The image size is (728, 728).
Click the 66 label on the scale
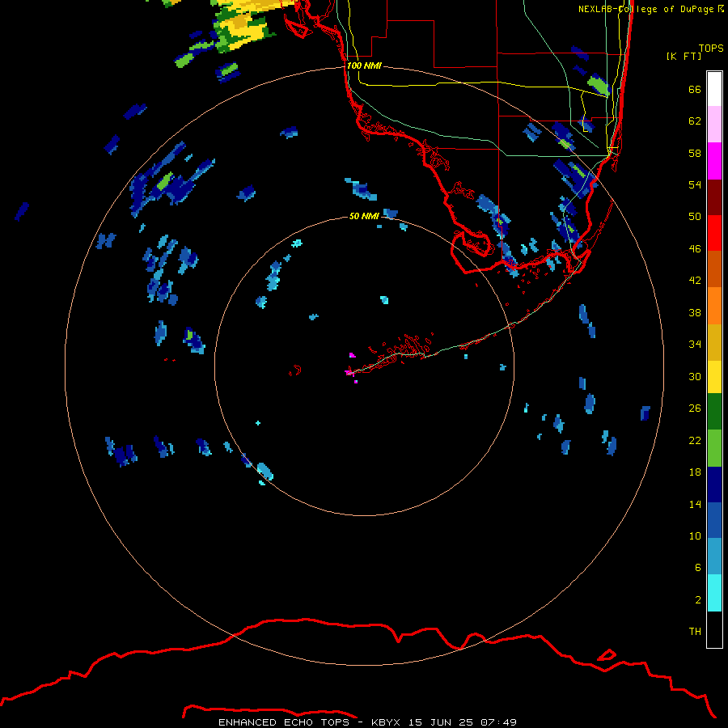point(695,90)
